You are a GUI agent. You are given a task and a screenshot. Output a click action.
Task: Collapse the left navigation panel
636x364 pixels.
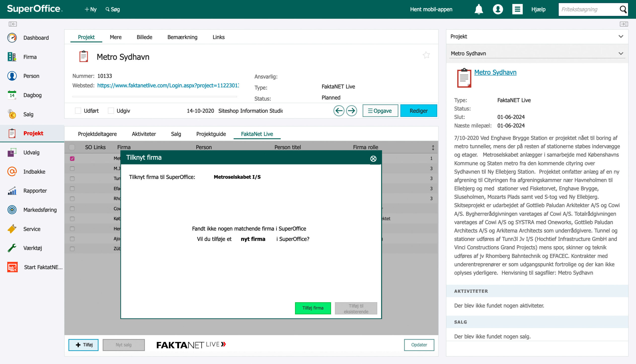coord(12,24)
